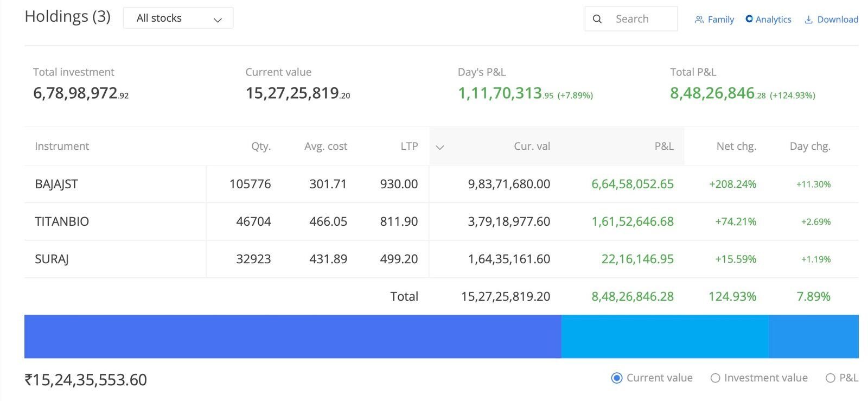Open the TITANBIO holding row
This screenshot has width=868, height=401.
click(x=441, y=221)
